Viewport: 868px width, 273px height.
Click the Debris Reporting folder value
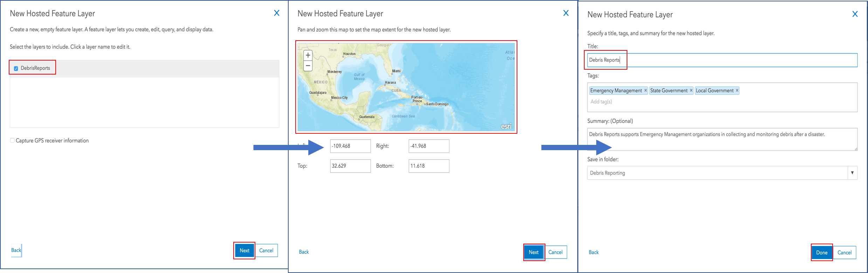click(607, 173)
